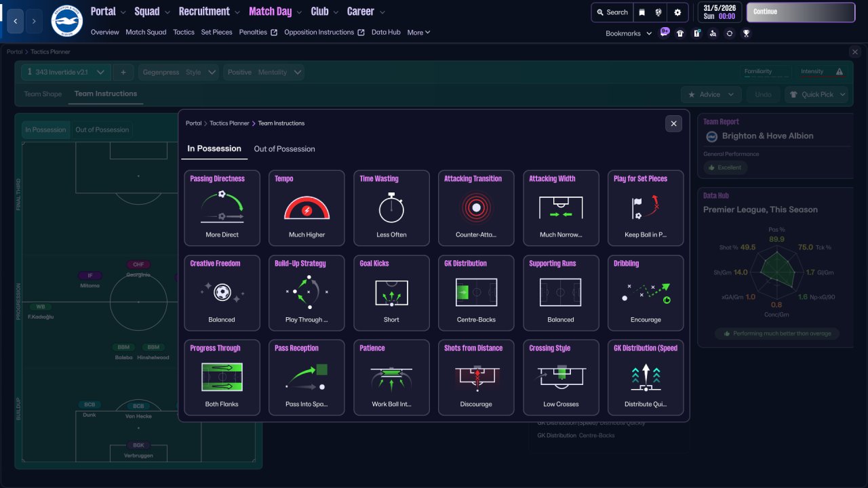Open the Positive Mentality dropdown
The image size is (868, 488).
click(x=264, y=72)
